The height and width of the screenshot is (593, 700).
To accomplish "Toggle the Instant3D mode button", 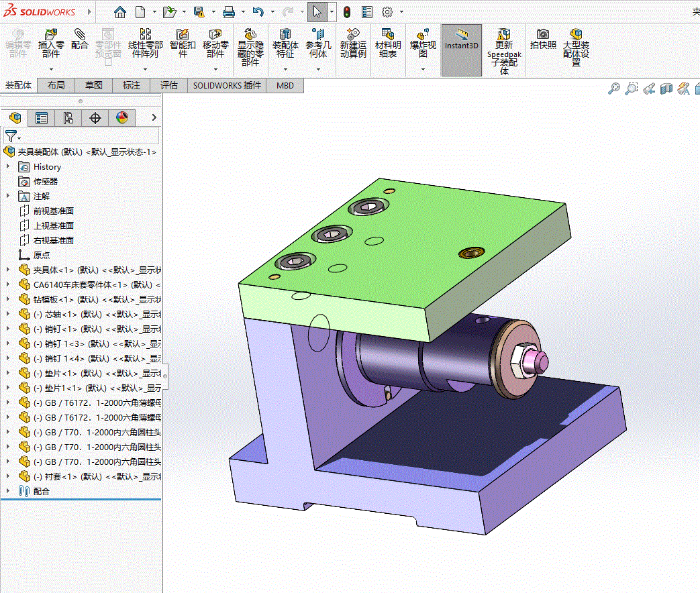I will pos(462,37).
